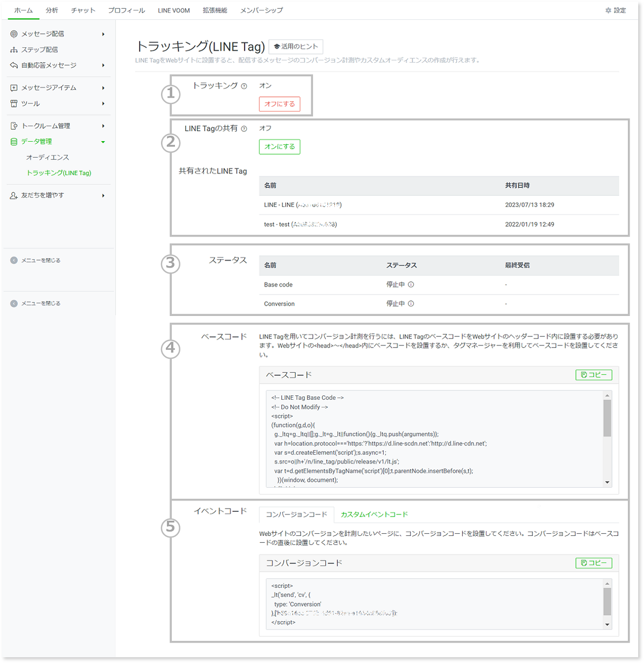This screenshot has height=663, width=644.
Task: Open the 分析 tab in top navigation
Action: [52, 10]
